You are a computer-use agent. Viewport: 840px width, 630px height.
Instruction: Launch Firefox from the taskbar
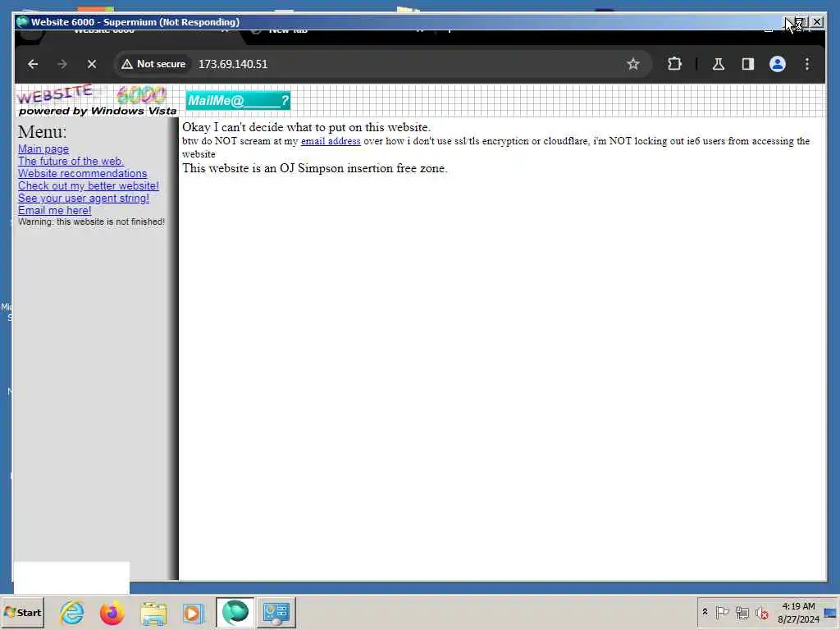(112, 612)
